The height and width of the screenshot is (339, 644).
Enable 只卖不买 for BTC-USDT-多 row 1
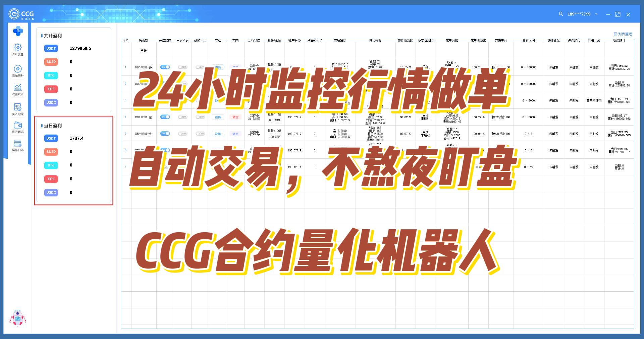pos(182,67)
